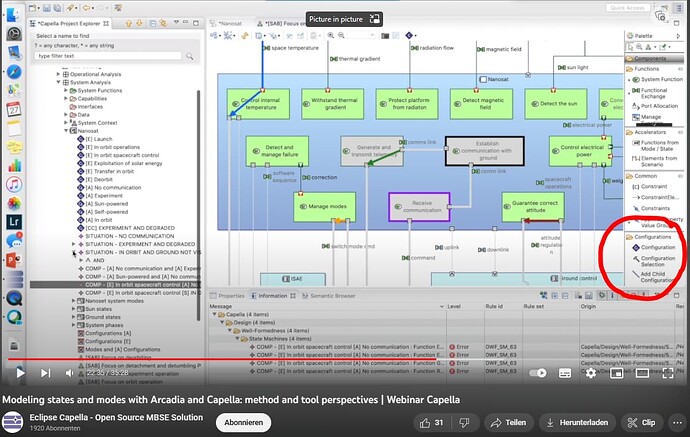Open Messages from the macOS dock
The width and height of the screenshot is (690, 437).
(x=14, y=241)
